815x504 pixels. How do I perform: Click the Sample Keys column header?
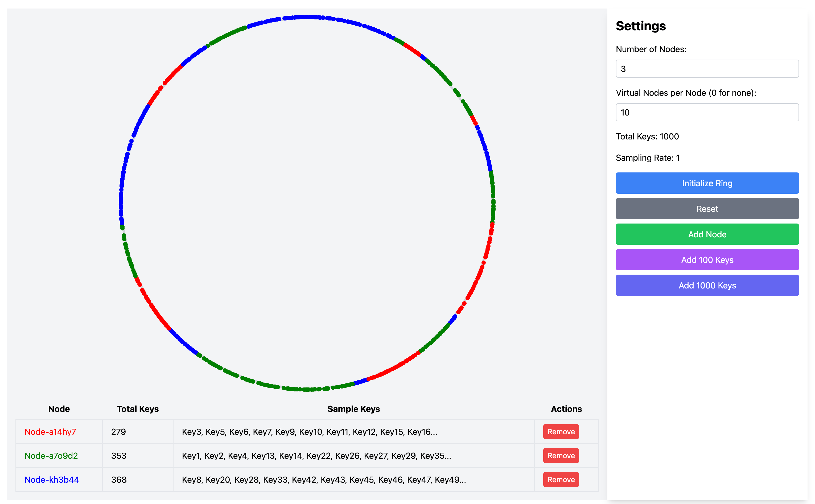pos(354,409)
